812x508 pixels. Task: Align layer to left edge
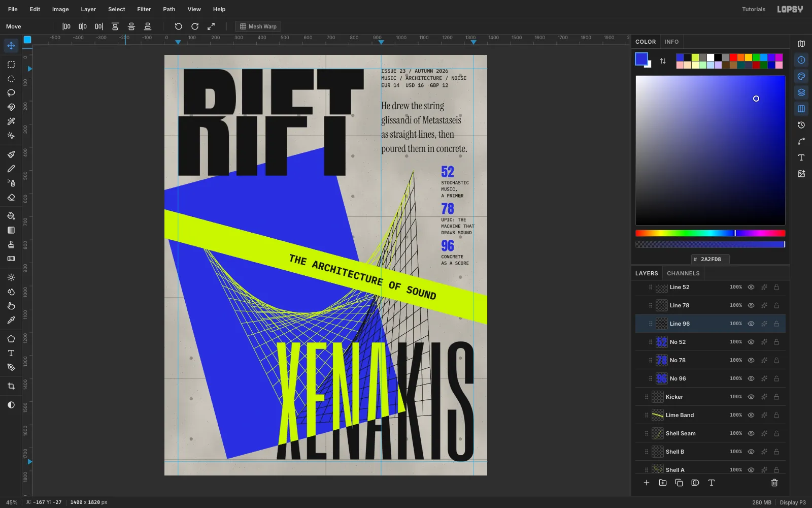(66, 26)
